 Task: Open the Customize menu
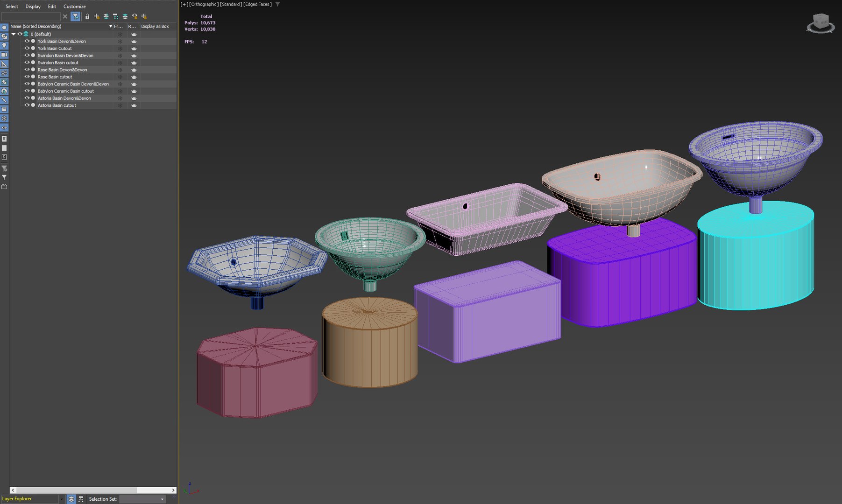(x=74, y=7)
